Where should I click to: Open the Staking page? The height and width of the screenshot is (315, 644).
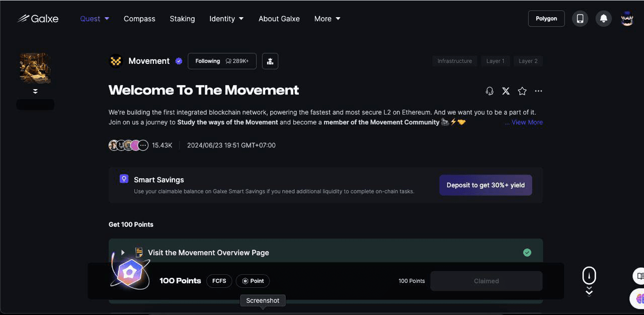(x=182, y=19)
